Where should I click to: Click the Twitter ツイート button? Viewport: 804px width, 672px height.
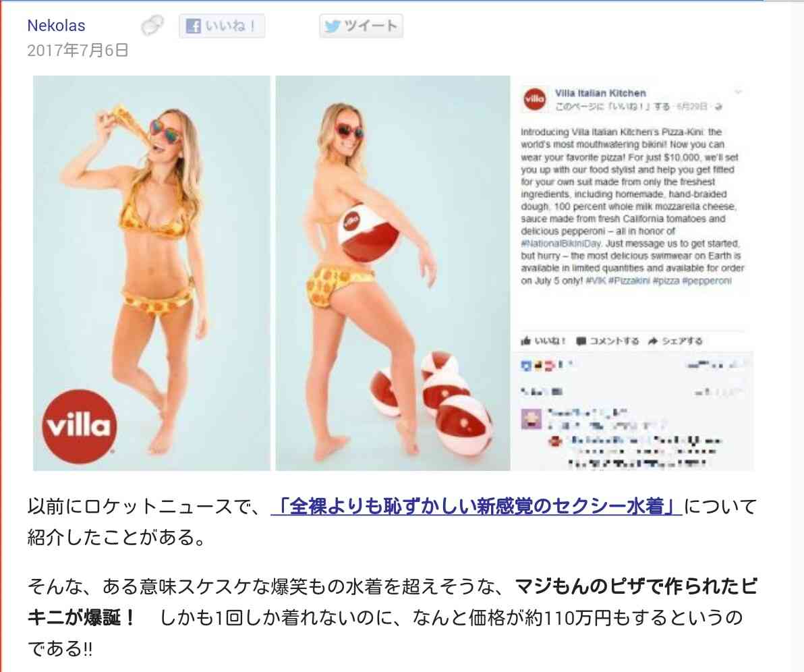coord(361,26)
